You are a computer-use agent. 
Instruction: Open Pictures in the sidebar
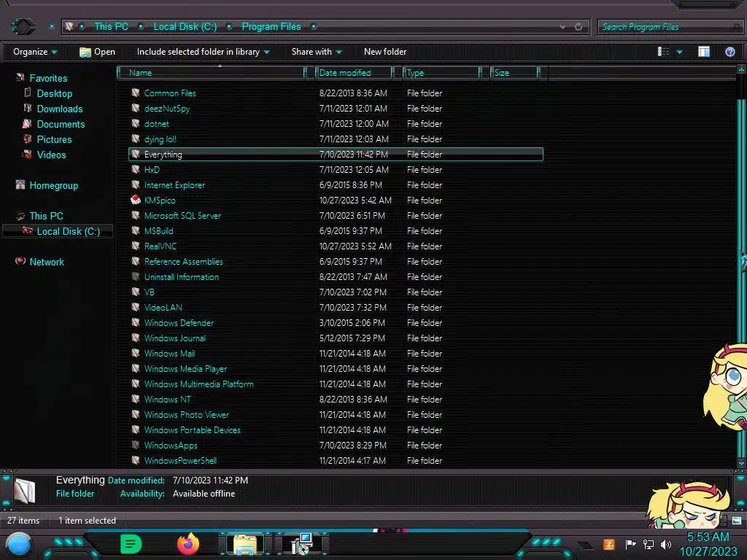54,139
